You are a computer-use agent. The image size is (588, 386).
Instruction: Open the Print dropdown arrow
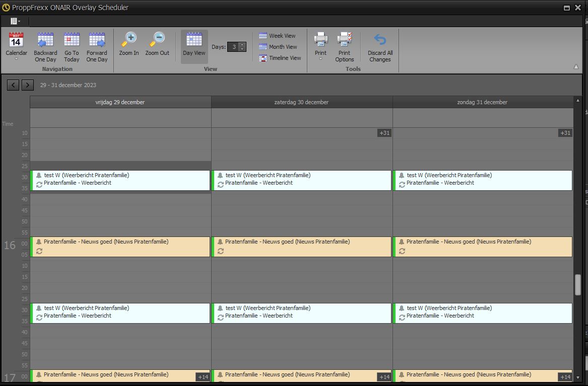tap(320, 59)
